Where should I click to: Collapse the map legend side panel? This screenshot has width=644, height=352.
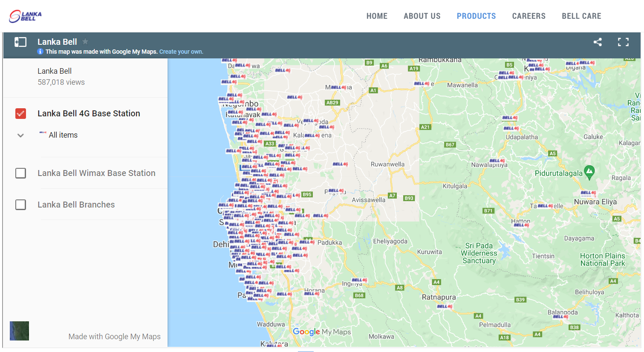[20, 42]
